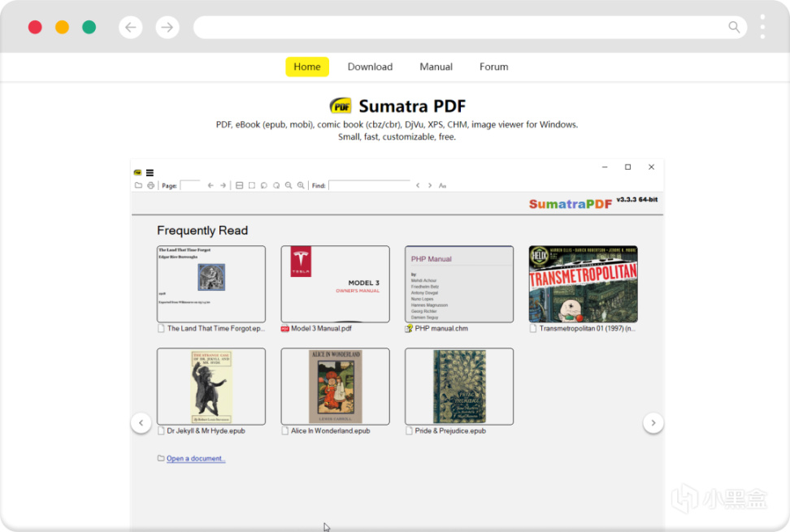The image size is (790, 532).
Task: Click 'Pride & Prejudice.epub' file name
Action: pos(450,430)
